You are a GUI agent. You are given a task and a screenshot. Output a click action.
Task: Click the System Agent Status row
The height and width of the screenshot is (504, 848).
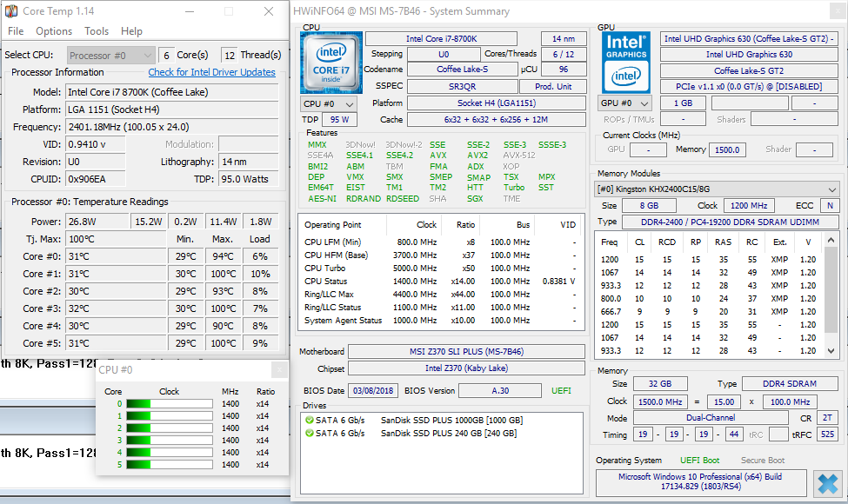[440, 321]
